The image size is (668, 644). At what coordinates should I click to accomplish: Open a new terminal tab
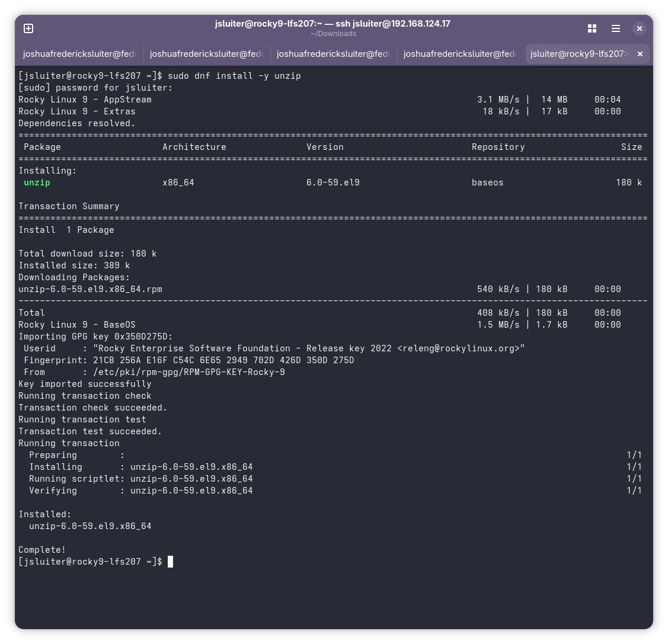(x=28, y=28)
